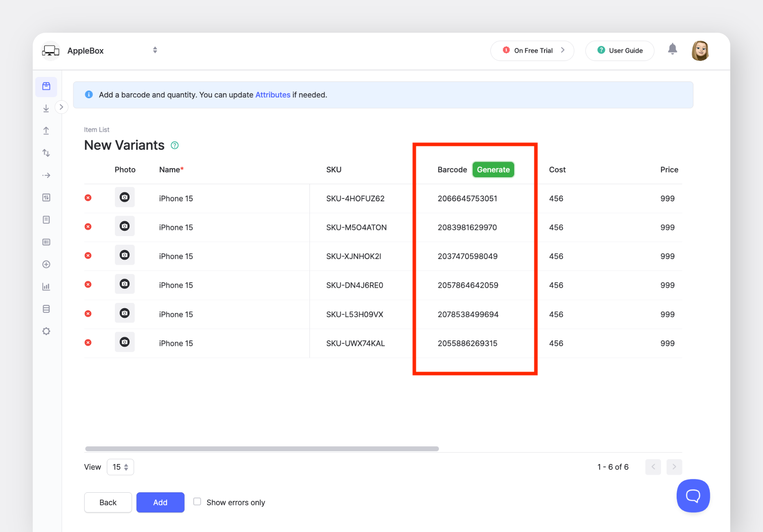Open the inventory items panel via box icon
This screenshot has height=532, width=763.
coord(46,87)
